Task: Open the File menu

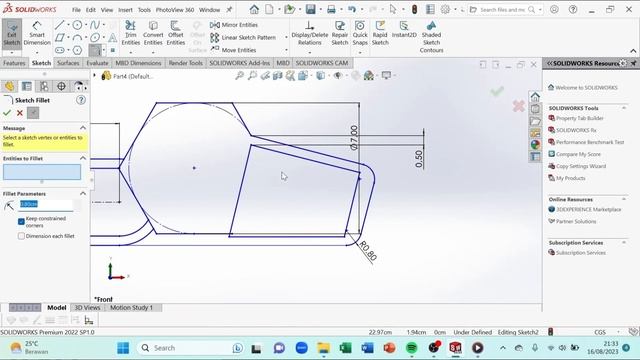Action: tap(76, 9)
